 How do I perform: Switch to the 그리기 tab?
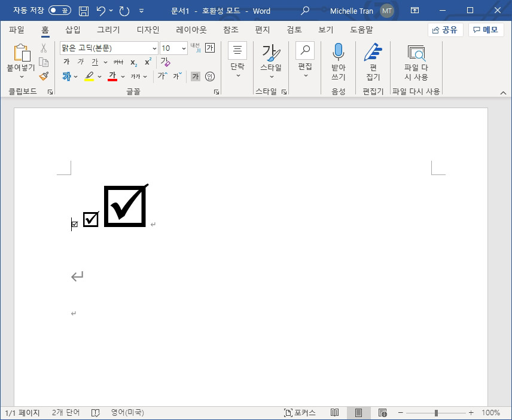pos(108,30)
